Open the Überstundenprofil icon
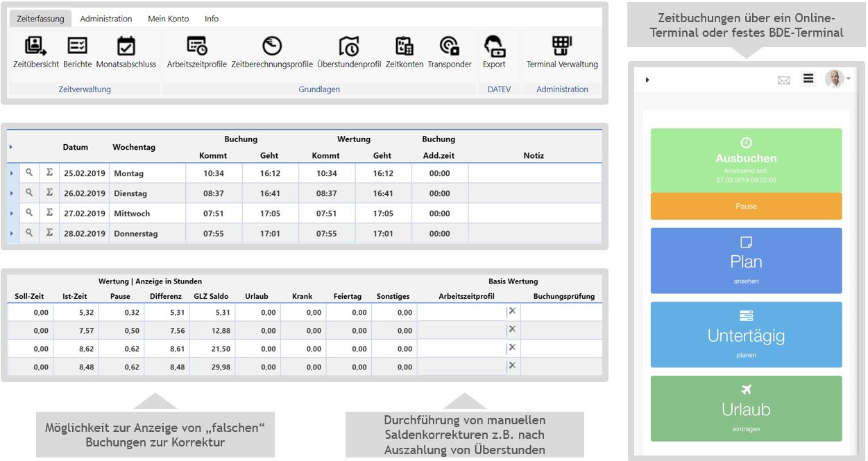Viewport: 868px width, 461px height. 349,47
